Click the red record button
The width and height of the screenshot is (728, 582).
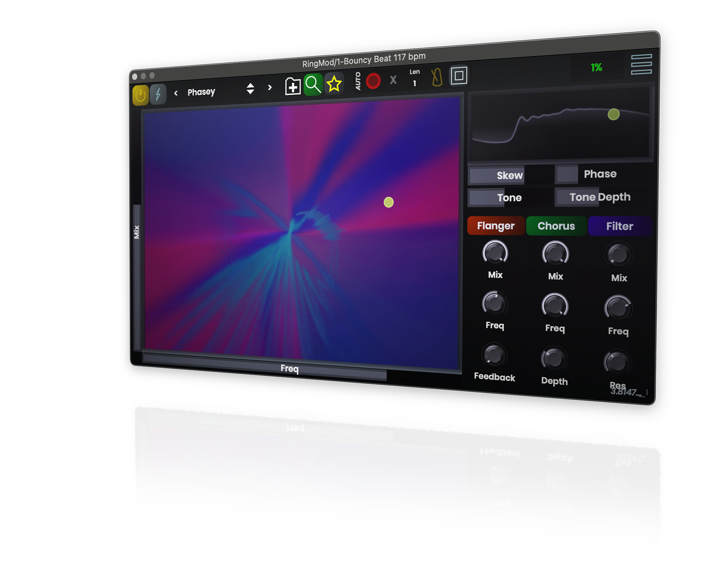tap(373, 81)
